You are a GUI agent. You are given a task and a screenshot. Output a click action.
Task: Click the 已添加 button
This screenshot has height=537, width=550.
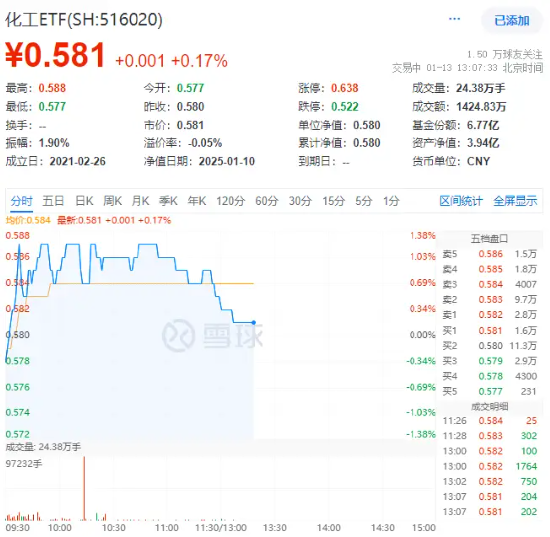(512, 21)
